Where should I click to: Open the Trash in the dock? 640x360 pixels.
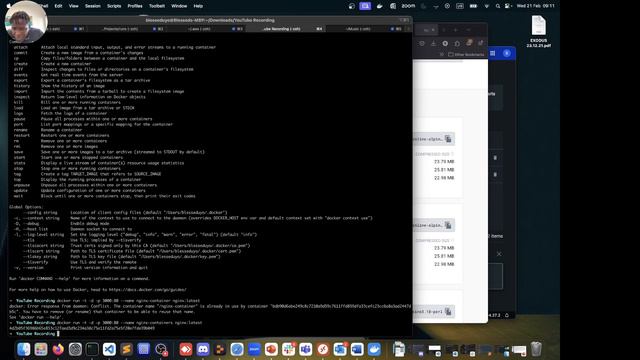tap(536, 349)
